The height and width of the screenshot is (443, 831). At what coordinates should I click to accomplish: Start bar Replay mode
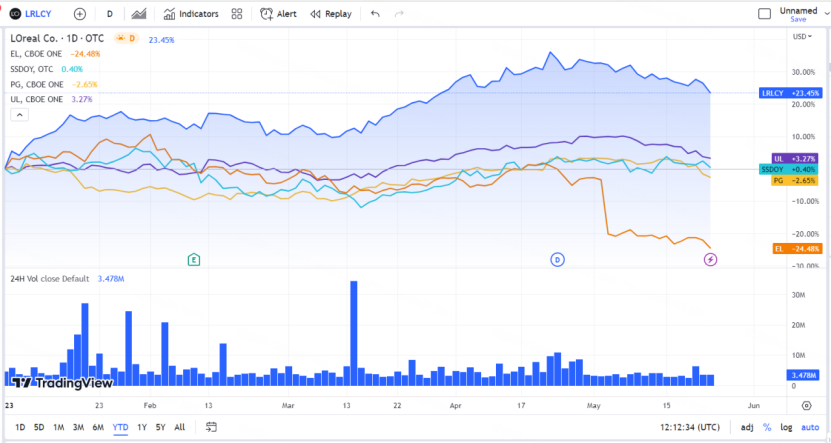[330, 14]
